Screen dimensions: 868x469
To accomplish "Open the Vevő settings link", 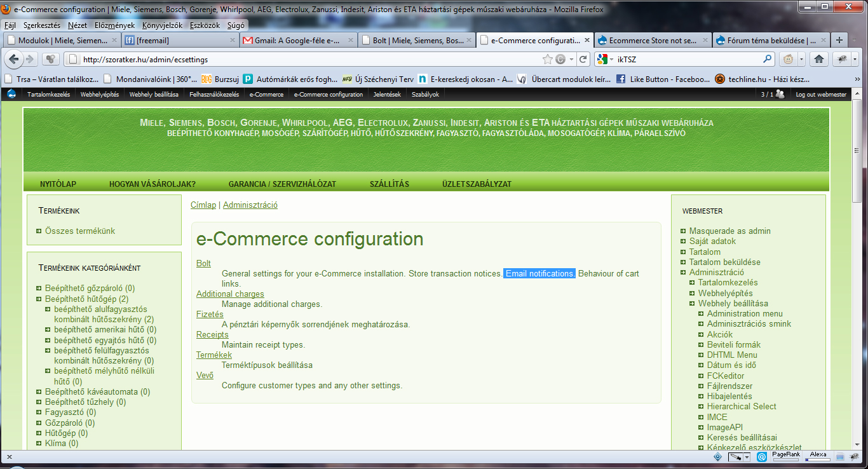I will (205, 375).
